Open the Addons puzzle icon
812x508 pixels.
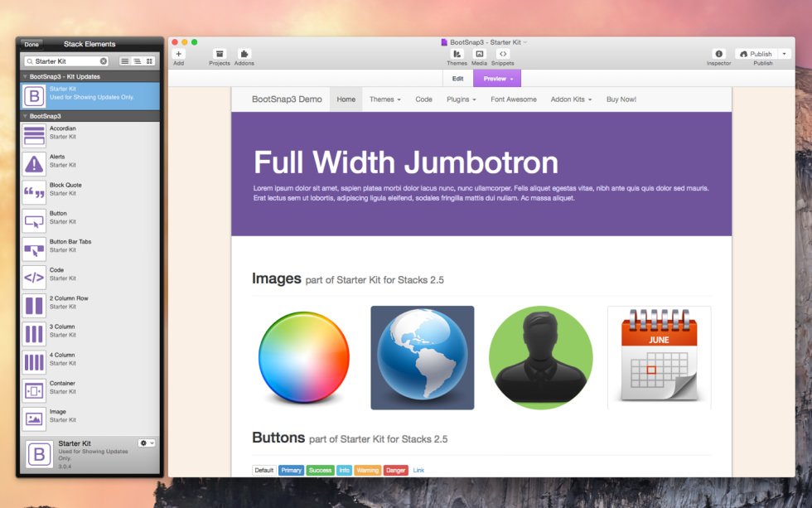point(244,54)
